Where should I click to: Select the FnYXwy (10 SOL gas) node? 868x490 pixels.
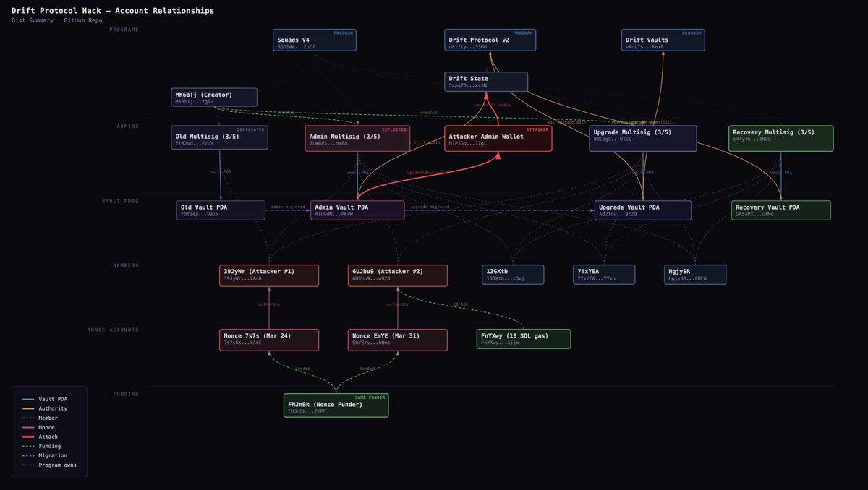(524, 339)
